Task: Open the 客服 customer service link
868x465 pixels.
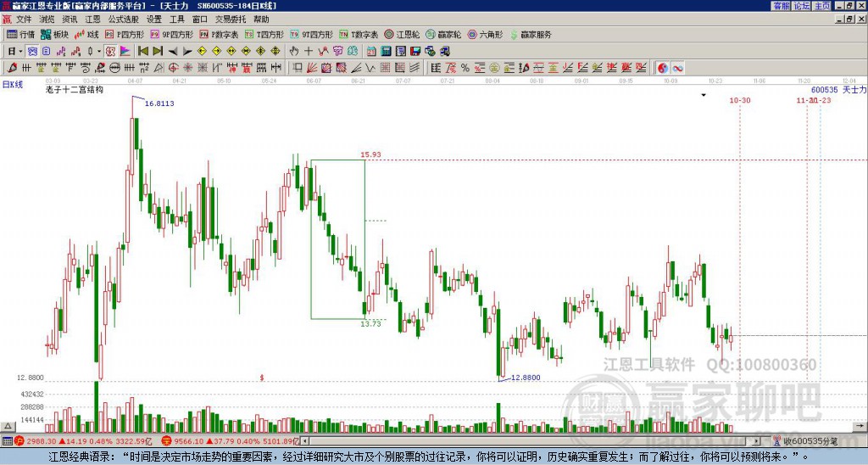Action: [x=782, y=6]
